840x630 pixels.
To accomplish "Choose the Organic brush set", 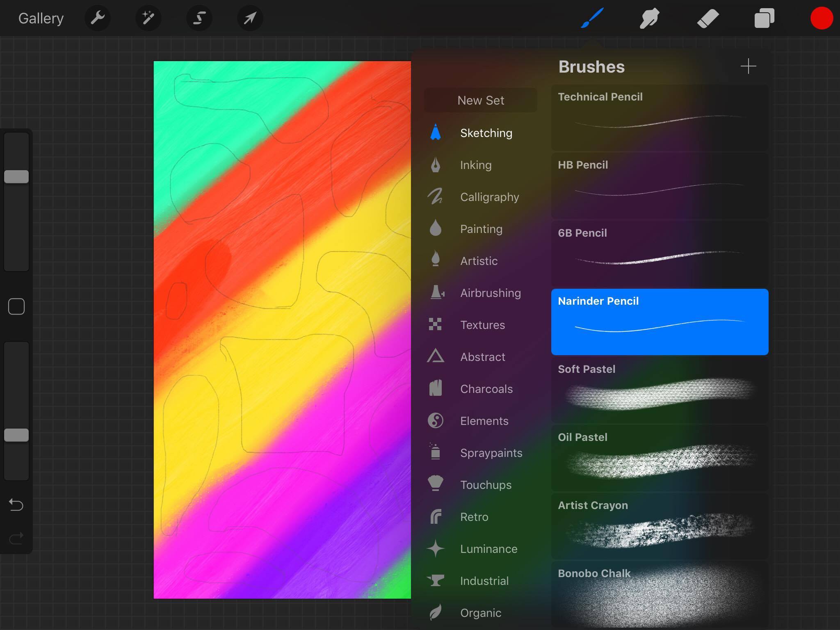I will 481,613.
